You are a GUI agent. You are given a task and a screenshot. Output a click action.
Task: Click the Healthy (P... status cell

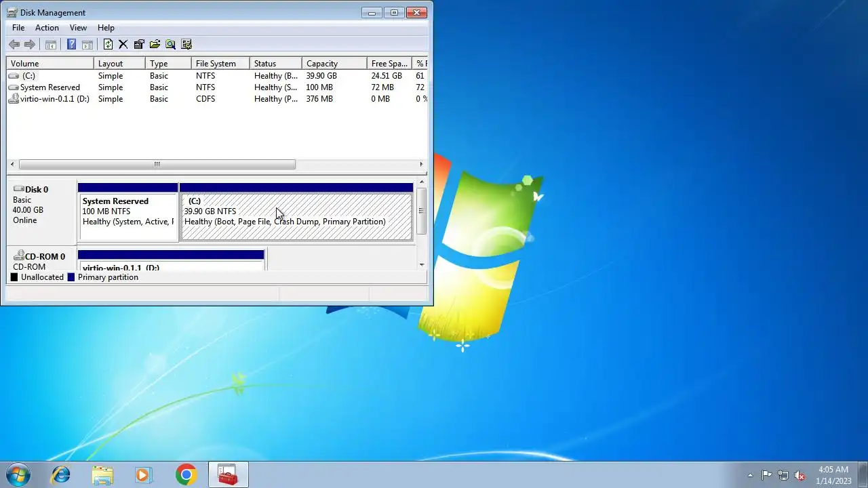pyautogui.click(x=276, y=99)
